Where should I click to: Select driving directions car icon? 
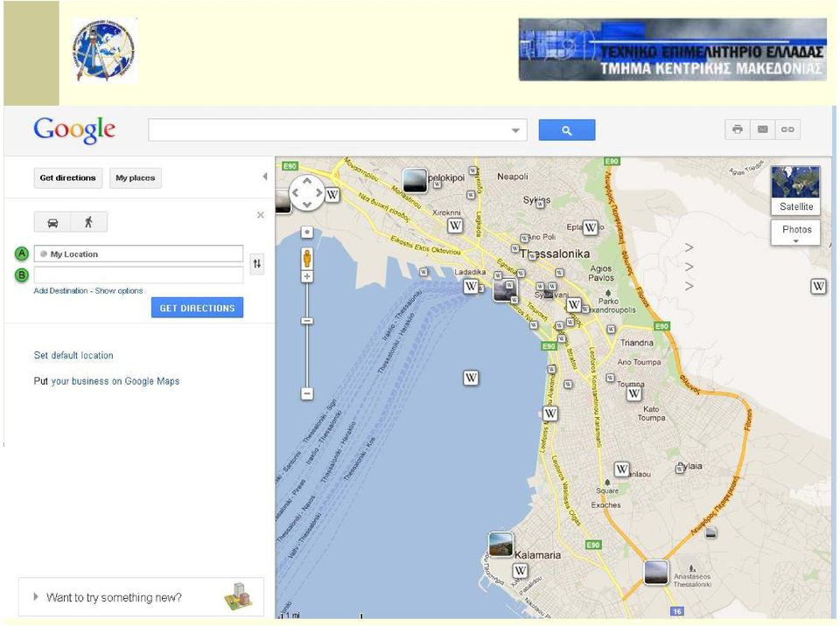tap(52, 222)
